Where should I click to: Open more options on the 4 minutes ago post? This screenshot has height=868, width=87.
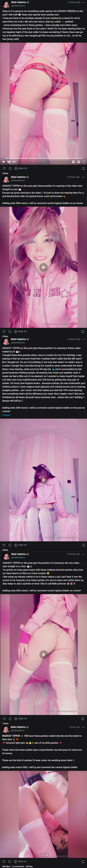[x=84, y=339]
